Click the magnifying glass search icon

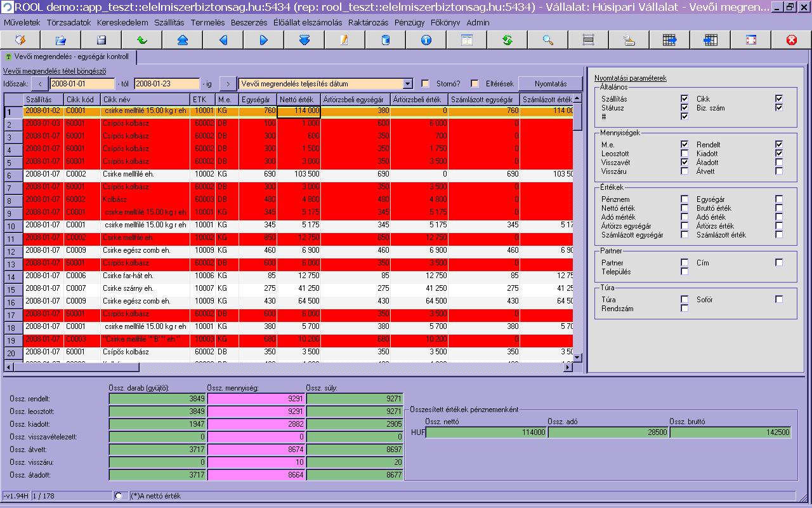click(x=548, y=40)
